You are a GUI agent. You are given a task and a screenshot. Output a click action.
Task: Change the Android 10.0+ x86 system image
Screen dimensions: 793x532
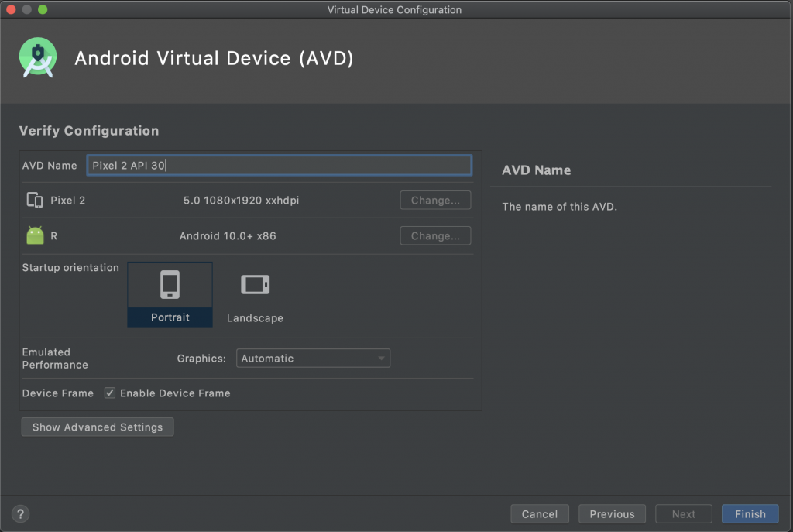pos(435,235)
